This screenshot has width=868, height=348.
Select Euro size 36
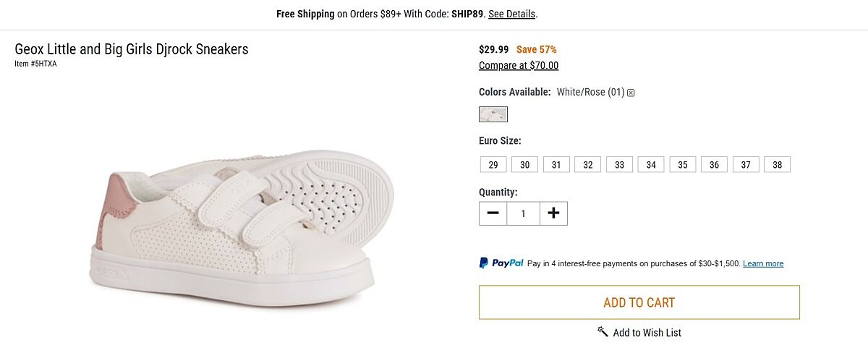(714, 165)
